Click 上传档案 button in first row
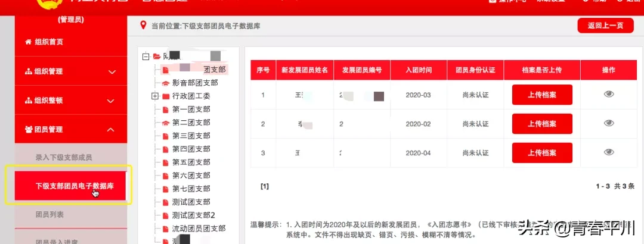644x244 pixels. click(542, 95)
